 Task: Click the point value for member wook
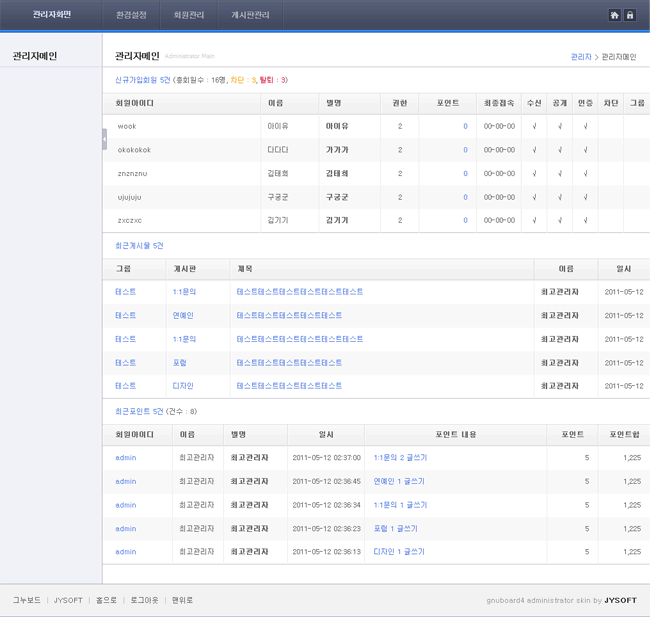click(x=465, y=127)
